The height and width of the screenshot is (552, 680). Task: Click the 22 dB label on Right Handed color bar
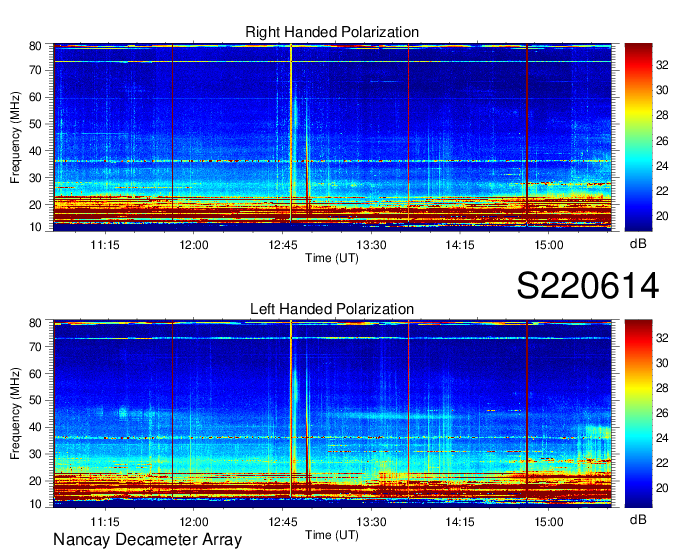pyautogui.click(x=662, y=191)
